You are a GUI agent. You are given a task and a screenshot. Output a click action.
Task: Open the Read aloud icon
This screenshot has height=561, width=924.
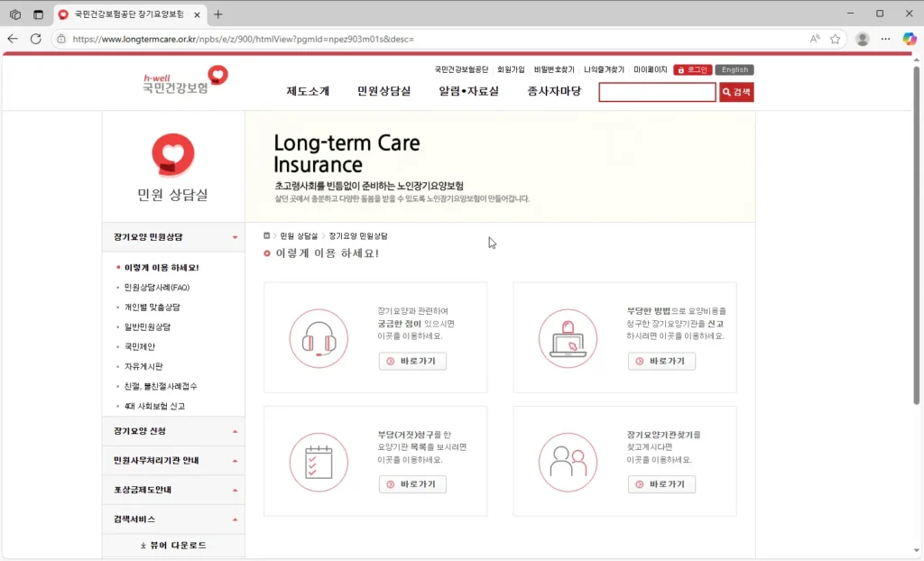pos(815,39)
